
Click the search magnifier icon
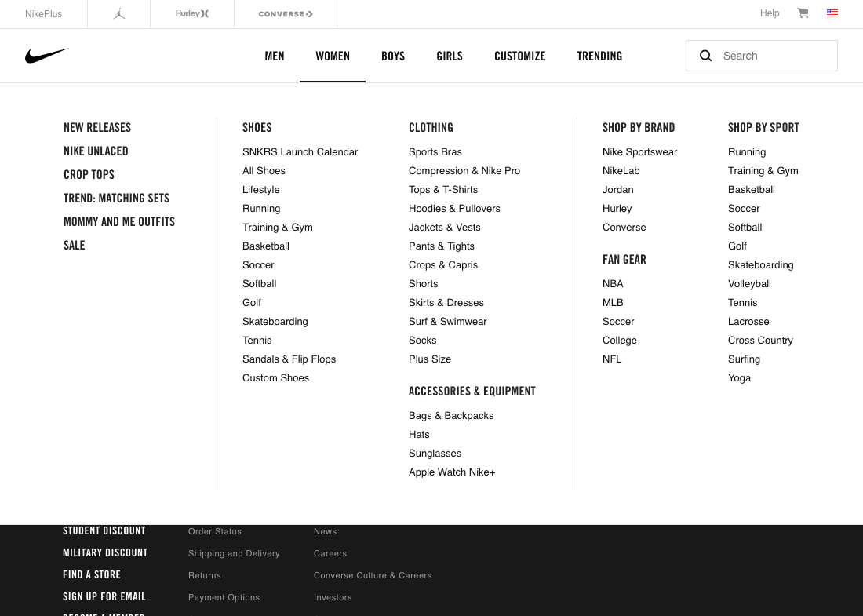click(705, 56)
